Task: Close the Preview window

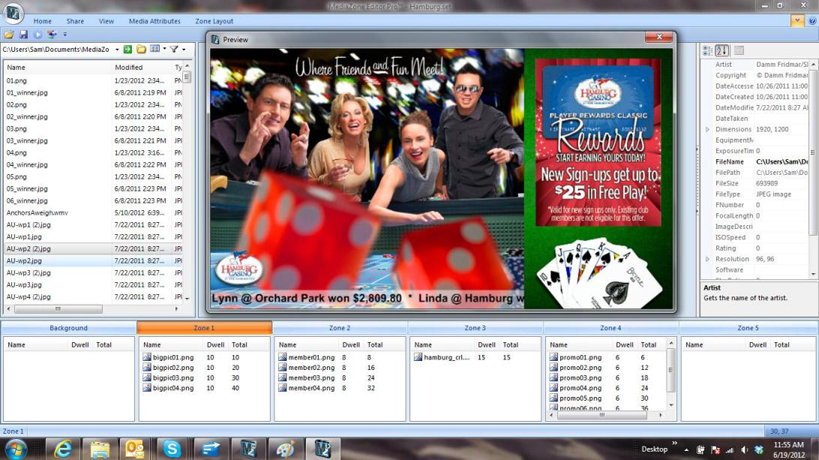Action: click(x=658, y=38)
